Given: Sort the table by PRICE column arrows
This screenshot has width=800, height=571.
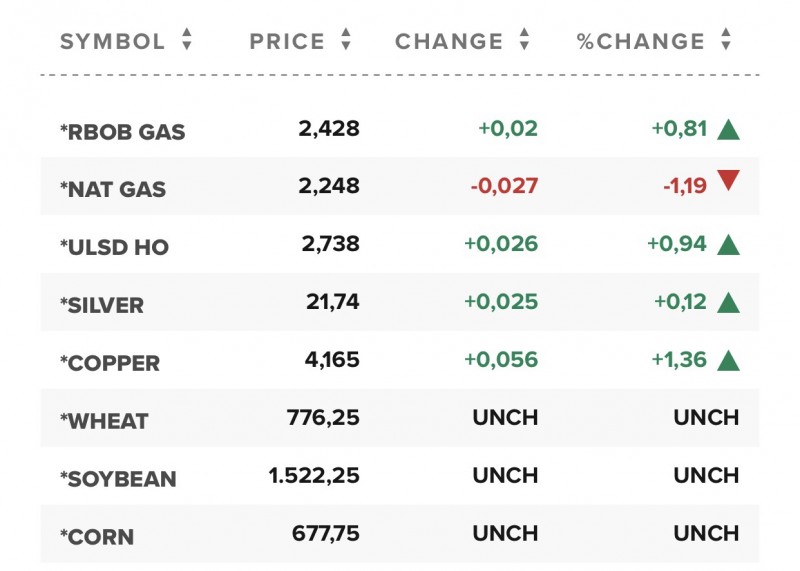Looking at the screenshot, I should click(346, 41).
